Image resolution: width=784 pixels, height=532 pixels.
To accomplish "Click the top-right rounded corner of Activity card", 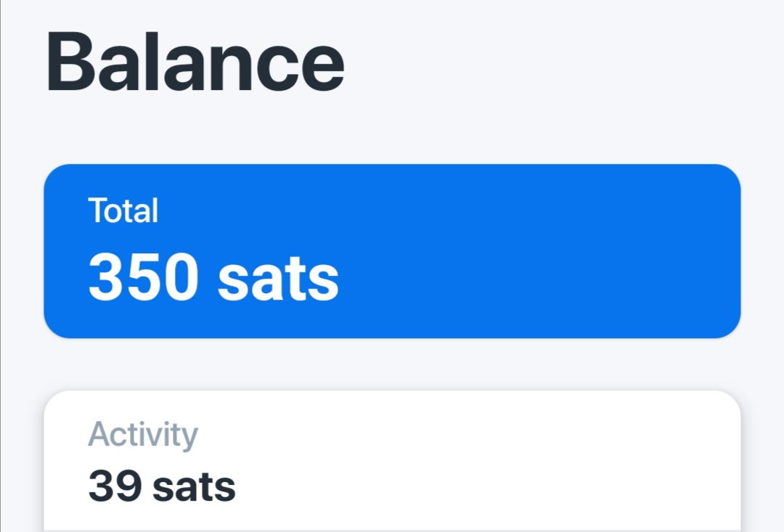I will [x=732, y=398].
